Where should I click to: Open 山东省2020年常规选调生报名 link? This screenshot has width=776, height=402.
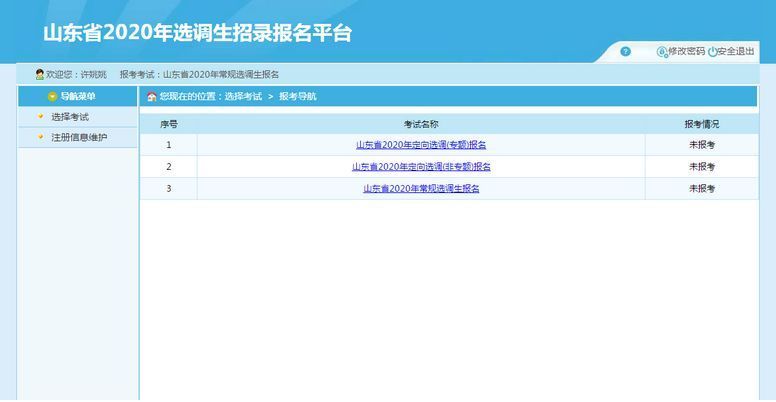(x=421, y=189)
